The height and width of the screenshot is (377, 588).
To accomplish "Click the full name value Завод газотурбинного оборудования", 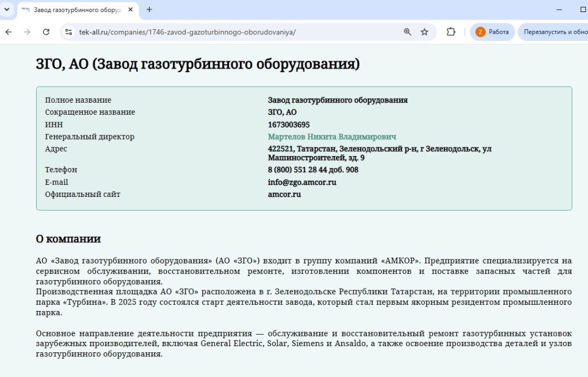I will point(338,100).
